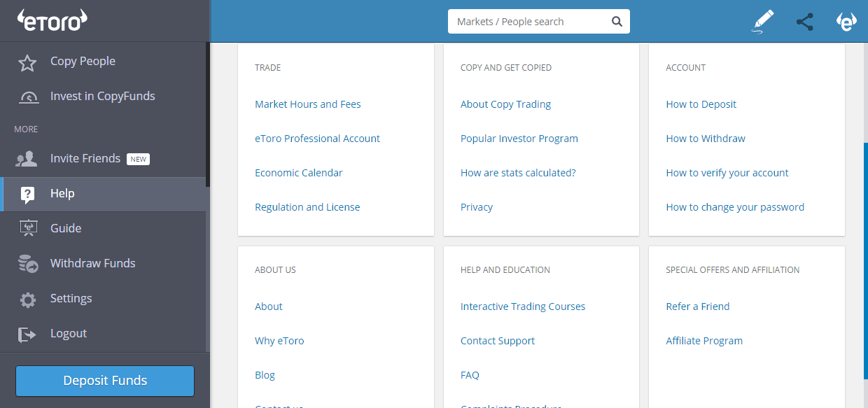The height and width of the screenshot is (408, 868).
Task: Click the share icon in header
Action: [805, 22]
